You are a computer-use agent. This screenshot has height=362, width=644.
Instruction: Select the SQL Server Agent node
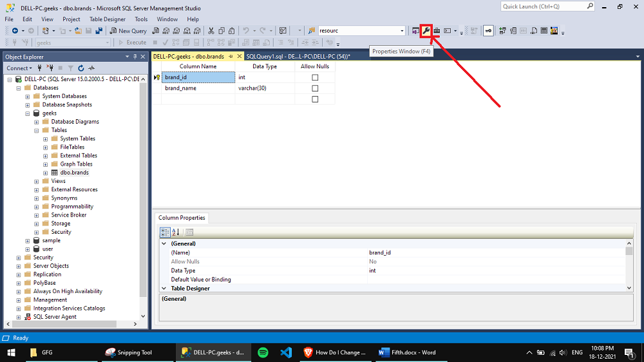click(55, 317)
